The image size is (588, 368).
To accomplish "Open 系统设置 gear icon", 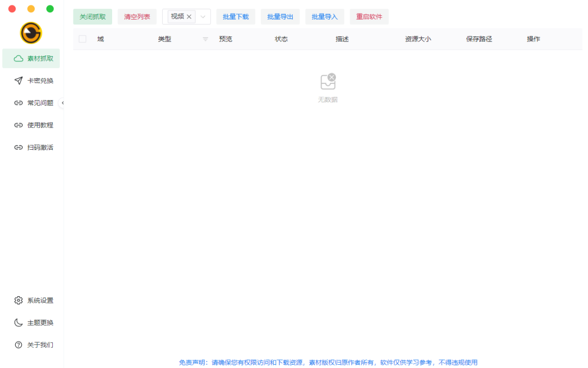I will click(x=19, y=300).
